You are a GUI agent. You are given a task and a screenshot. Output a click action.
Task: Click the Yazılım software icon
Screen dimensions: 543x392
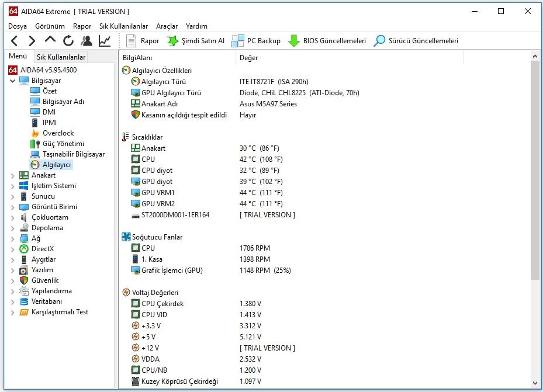(24, 270)
